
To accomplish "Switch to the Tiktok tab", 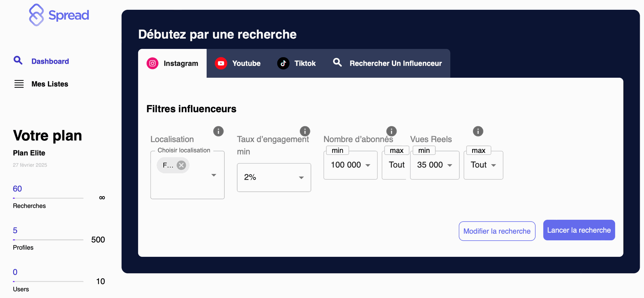I will [297, 63].
